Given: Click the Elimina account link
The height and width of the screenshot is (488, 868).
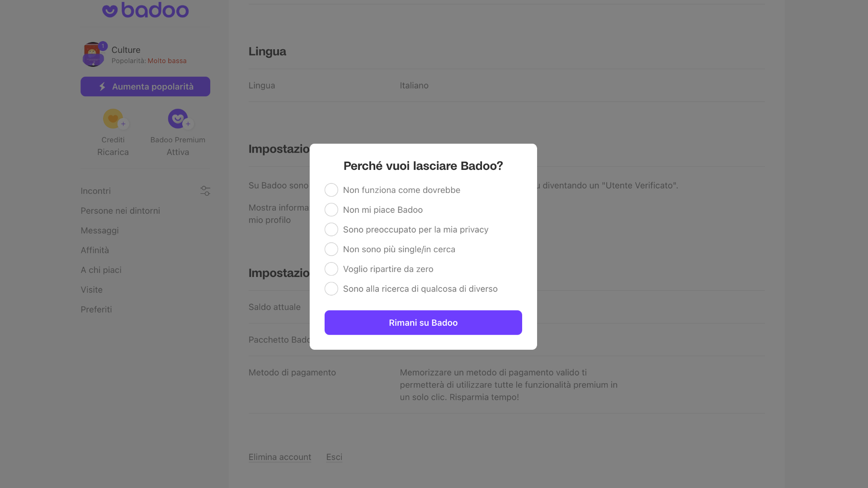Looking at the screenshot, I should coord(279,457).
